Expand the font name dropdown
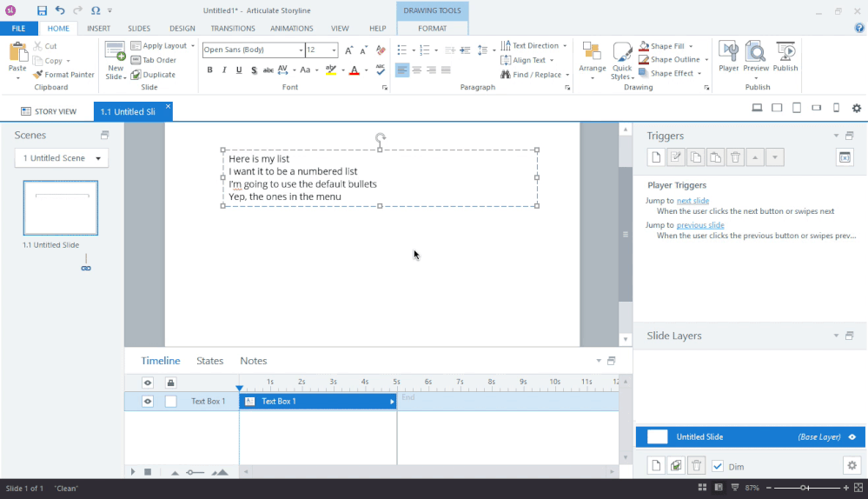Screen dimensions: 868x499 pyautogui.click(x=300, y=50)
